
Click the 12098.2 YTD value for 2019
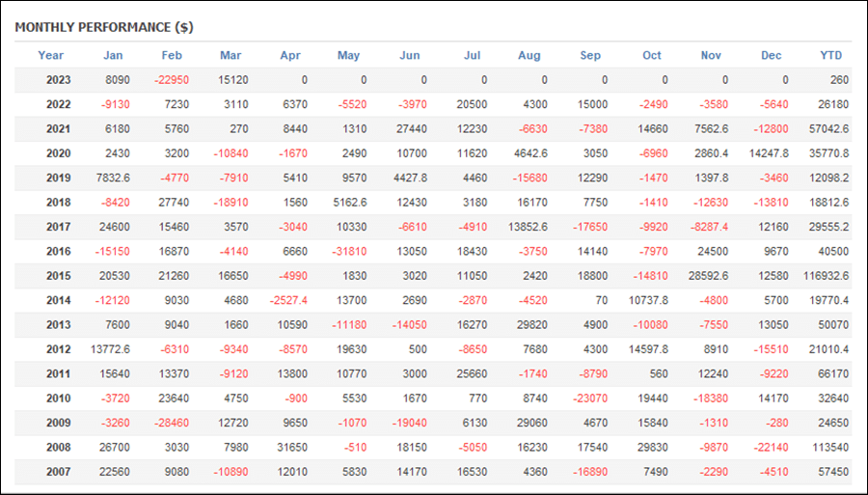click(828, 178)
